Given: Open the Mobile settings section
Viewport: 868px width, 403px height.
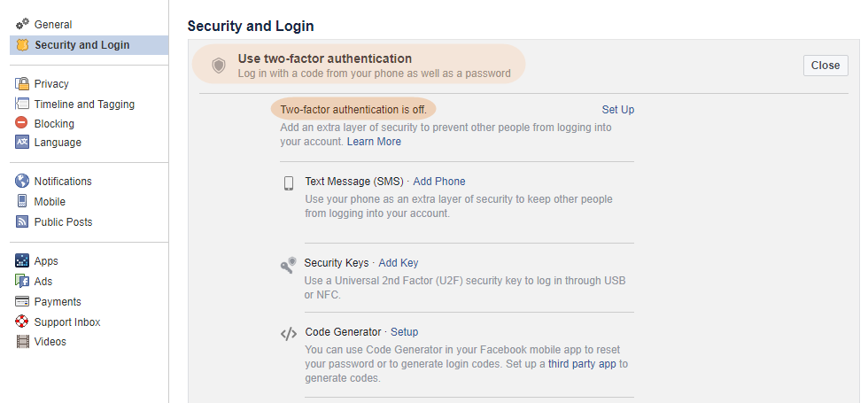Looking at the screenshot, I should (50, 202).
